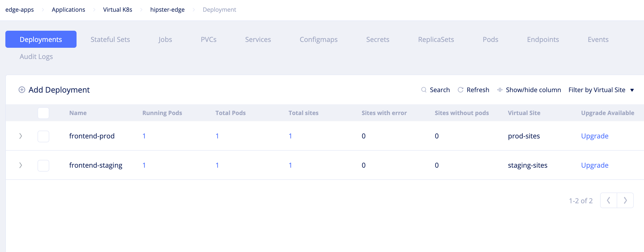
Task: Open the Show/hide column control
Action: (533, 90)
